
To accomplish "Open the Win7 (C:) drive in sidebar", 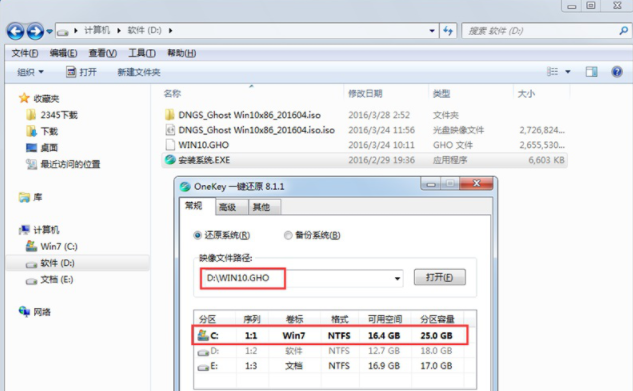I will tap(52, 246).
